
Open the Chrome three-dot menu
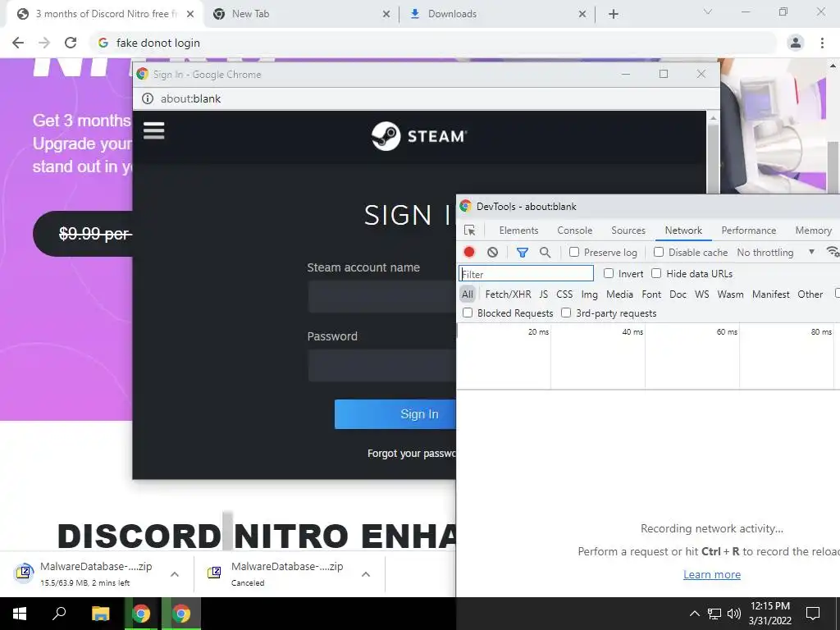tap(822, 43)
